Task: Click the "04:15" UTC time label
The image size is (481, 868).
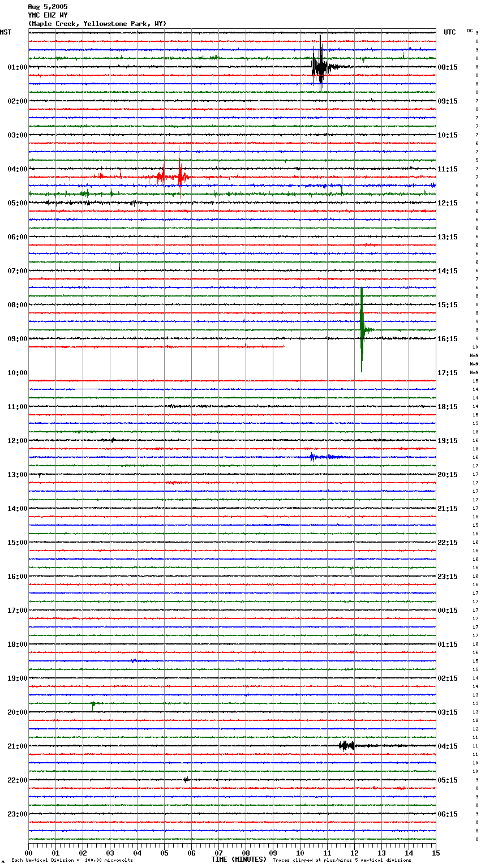Action: (x=448, y=746)
